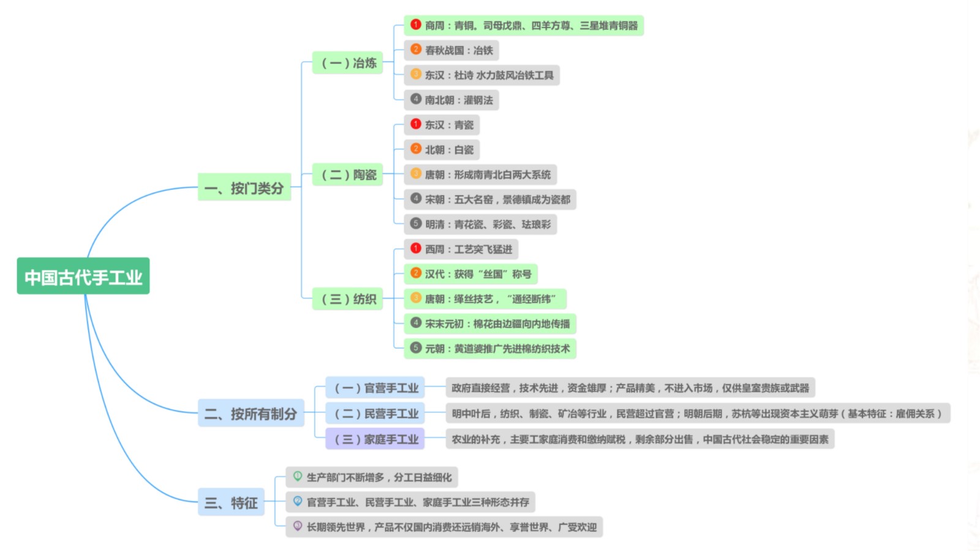980x551 pixels.
Task: Select text 官营手工业、民营手工业、家庭手工业三种形态并存
Action: pos(418,502)
